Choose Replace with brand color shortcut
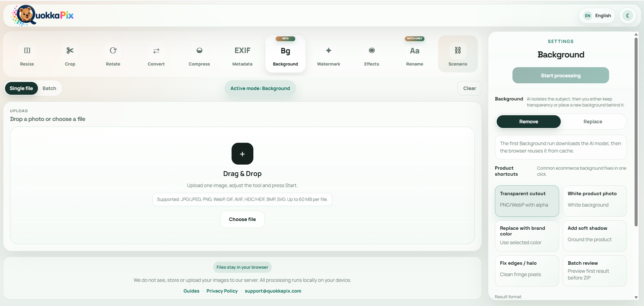Viewport: 644px width, 306px height. tap(527, 236)
